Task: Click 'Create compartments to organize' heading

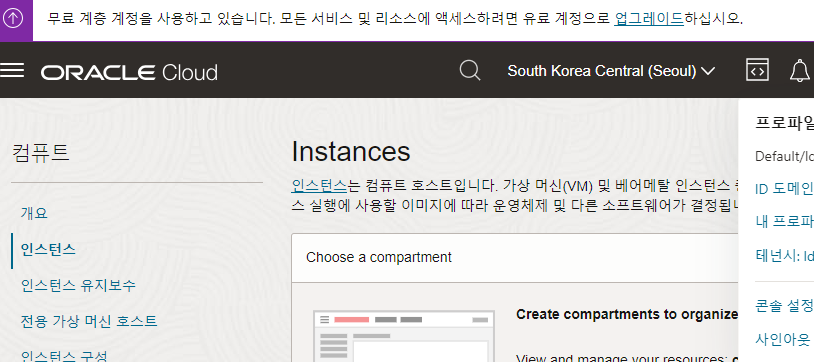Action: (x=627, y=314)
